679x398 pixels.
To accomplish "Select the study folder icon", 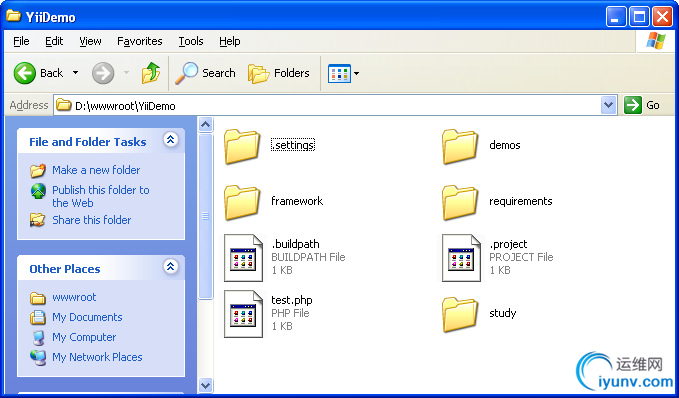I will point(460,314).
